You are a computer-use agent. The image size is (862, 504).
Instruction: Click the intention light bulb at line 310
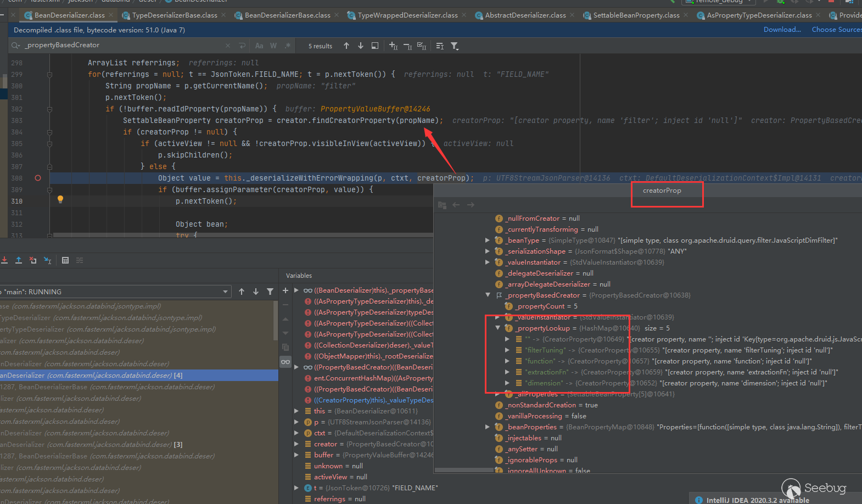point(60,199)
